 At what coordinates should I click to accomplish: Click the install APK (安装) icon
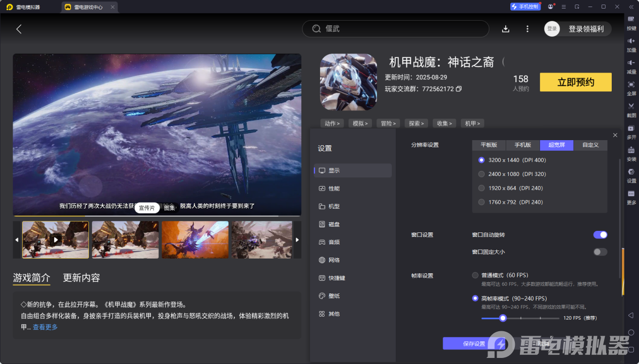(x=631, y=150)
